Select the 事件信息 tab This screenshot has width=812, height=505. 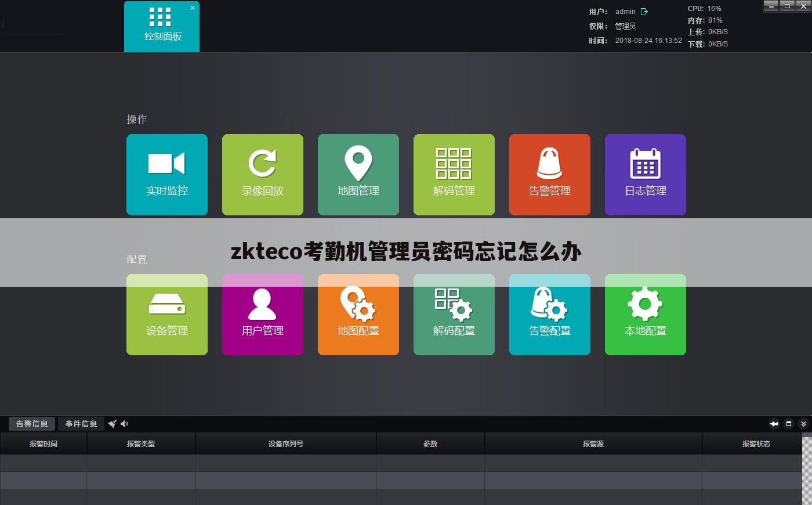tap(81, 424)
